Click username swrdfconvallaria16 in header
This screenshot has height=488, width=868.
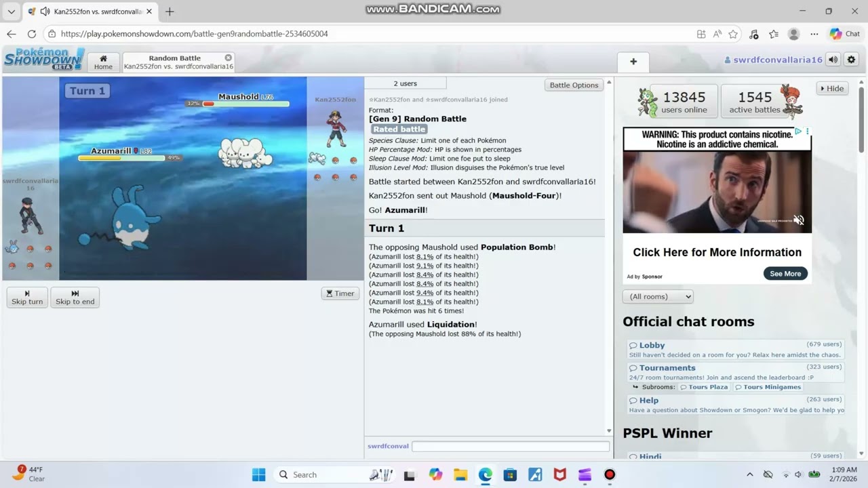[x=773, y=60]
